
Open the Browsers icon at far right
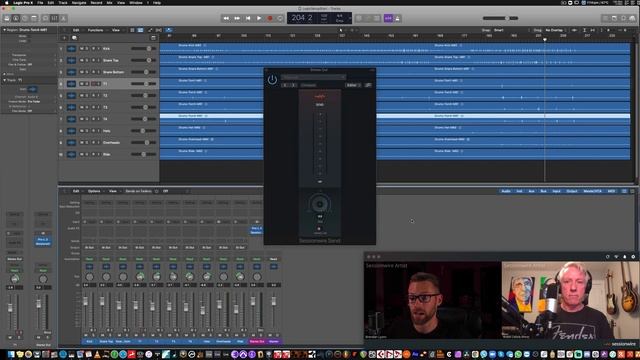(633, 18)
